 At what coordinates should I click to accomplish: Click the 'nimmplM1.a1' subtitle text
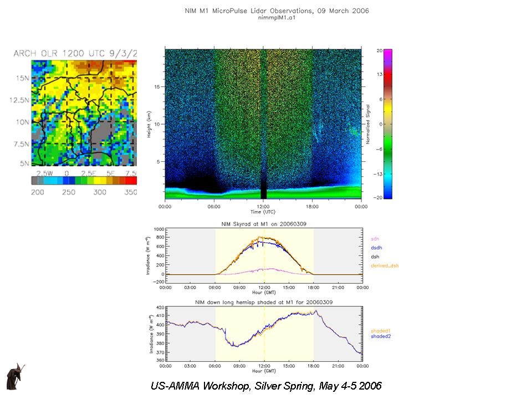coord(277,18)
